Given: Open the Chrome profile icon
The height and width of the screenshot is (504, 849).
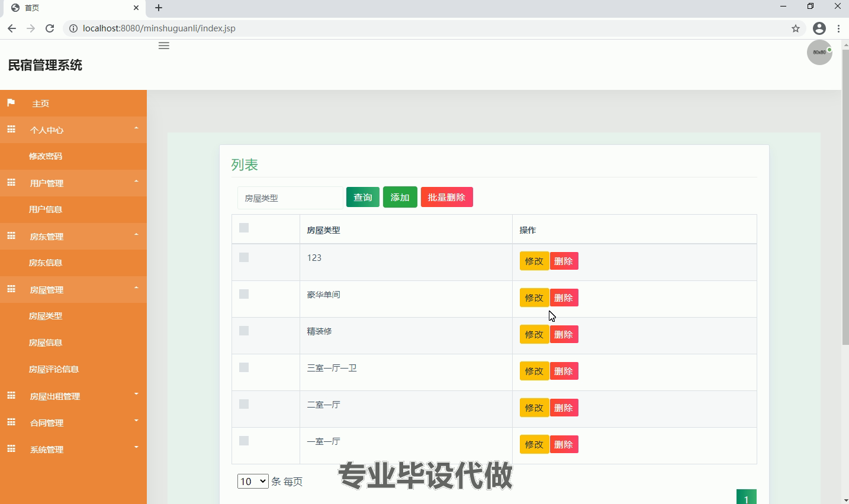Looking at the screenshot, I should 819,28.
